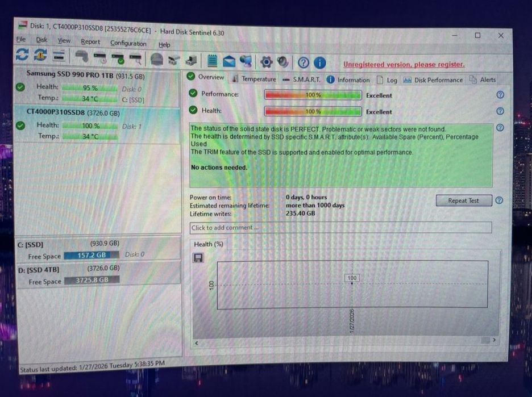Click the Repeat Test button
Viewport: 532px width, 397px height.
[x=463, y=200]
